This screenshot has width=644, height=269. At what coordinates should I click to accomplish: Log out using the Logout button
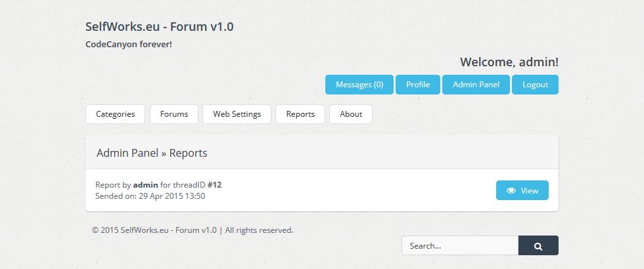pyautogui.click(x=535, y=85)
